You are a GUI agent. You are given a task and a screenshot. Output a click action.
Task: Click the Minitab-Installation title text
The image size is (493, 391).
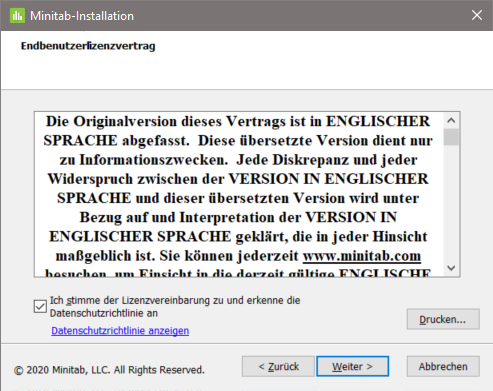click(x=82, y=16)
